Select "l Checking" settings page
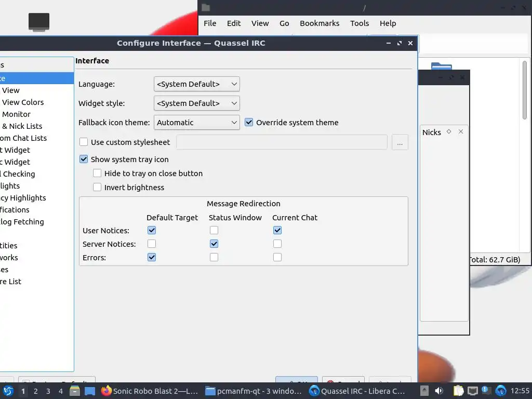532x399 pixels. point(37,174)
